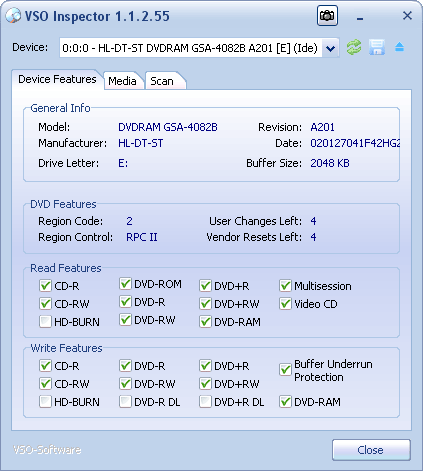Toggle Buffer Underrun Protection checkbox

pyautogui.click(x=285, y=370)
